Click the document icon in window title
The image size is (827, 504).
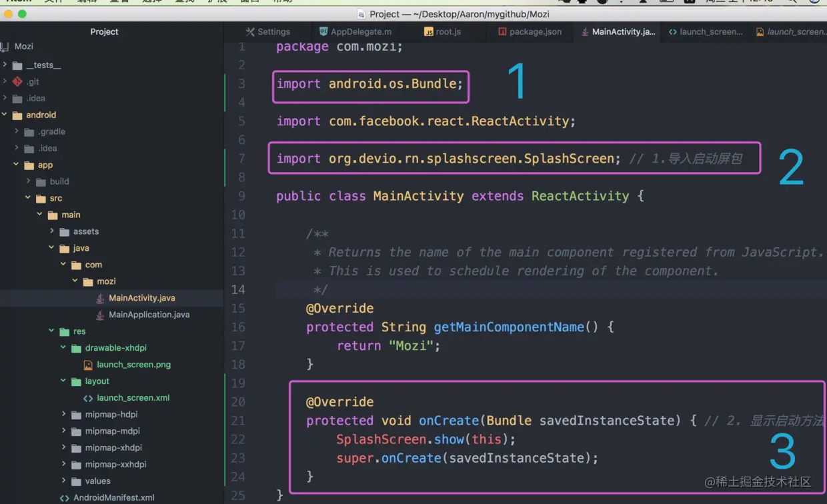(361, 14)
